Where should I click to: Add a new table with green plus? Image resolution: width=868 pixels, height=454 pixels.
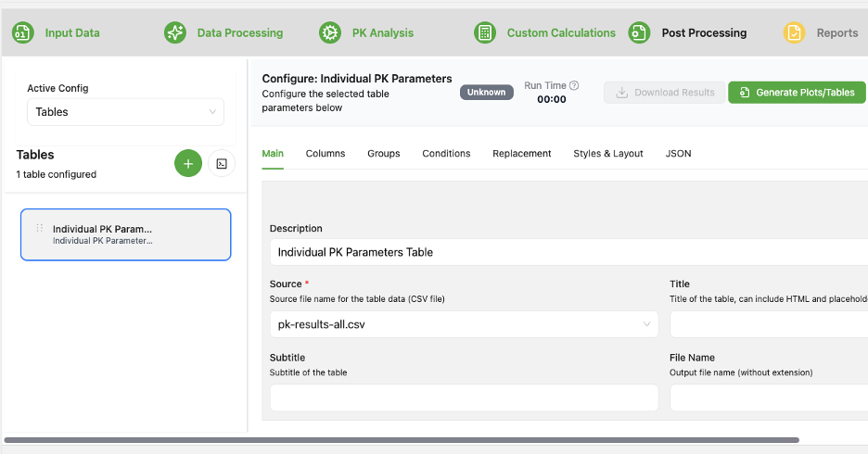click(x=188, y=164)
